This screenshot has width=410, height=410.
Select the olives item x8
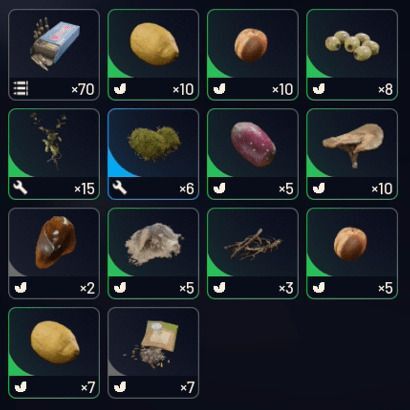pyautogui.click(x=352, y=55)
